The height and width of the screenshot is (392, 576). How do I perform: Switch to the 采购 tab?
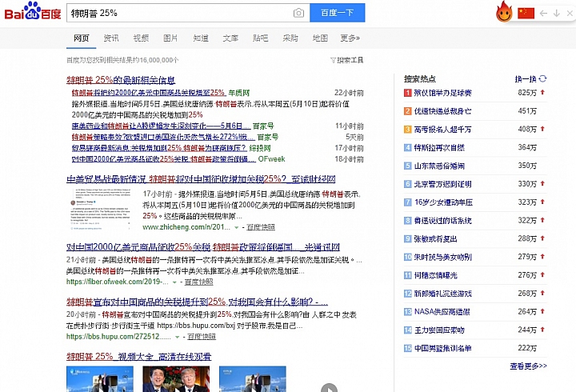point(290,38)
